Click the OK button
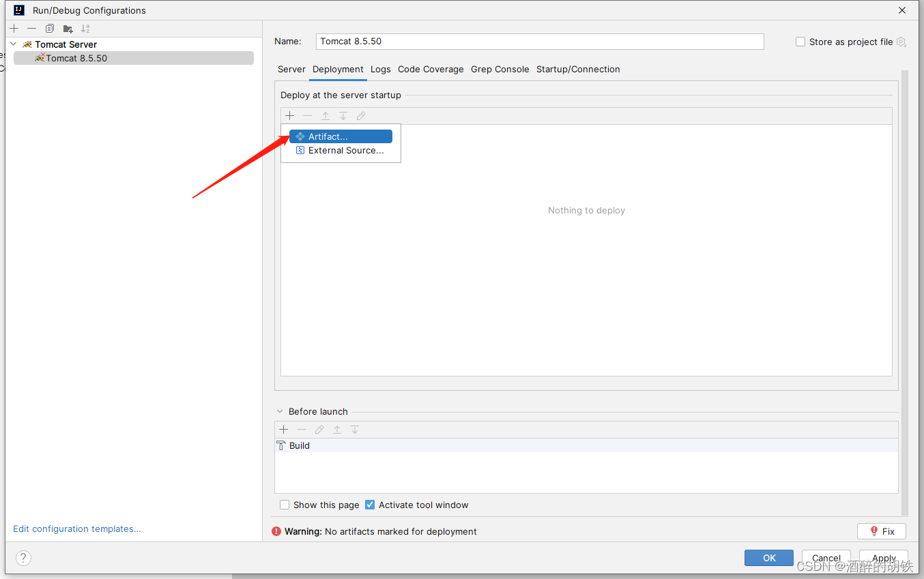 pos(769,558)
